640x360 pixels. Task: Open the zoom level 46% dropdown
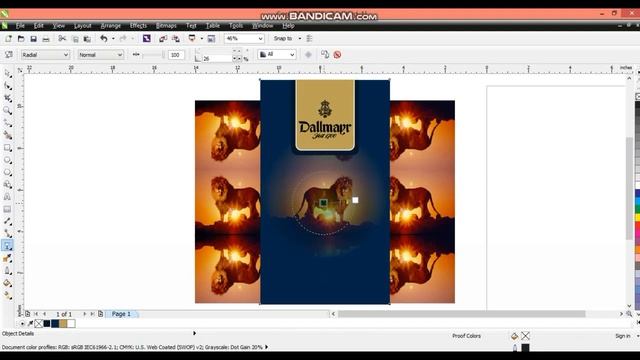point(244,38)
